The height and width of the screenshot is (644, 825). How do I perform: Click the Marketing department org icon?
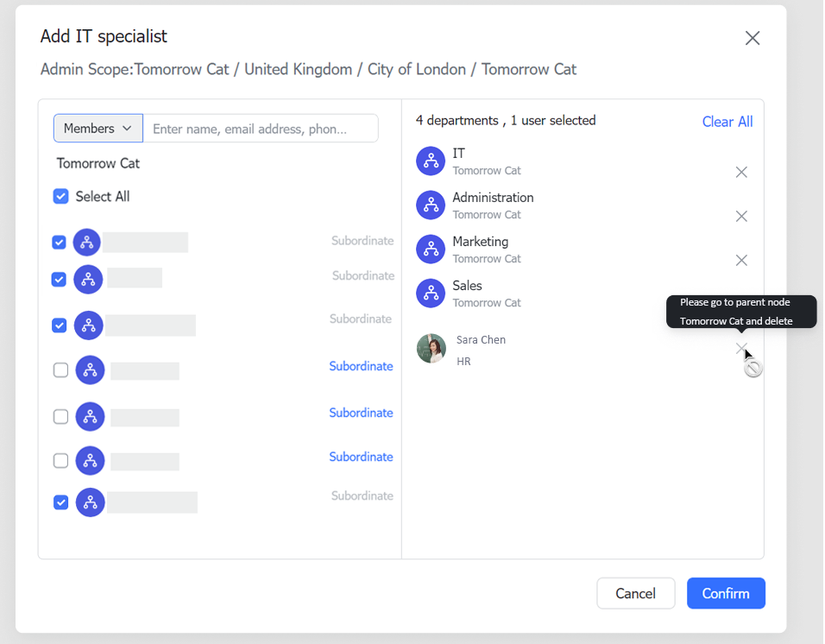(431, 249)
